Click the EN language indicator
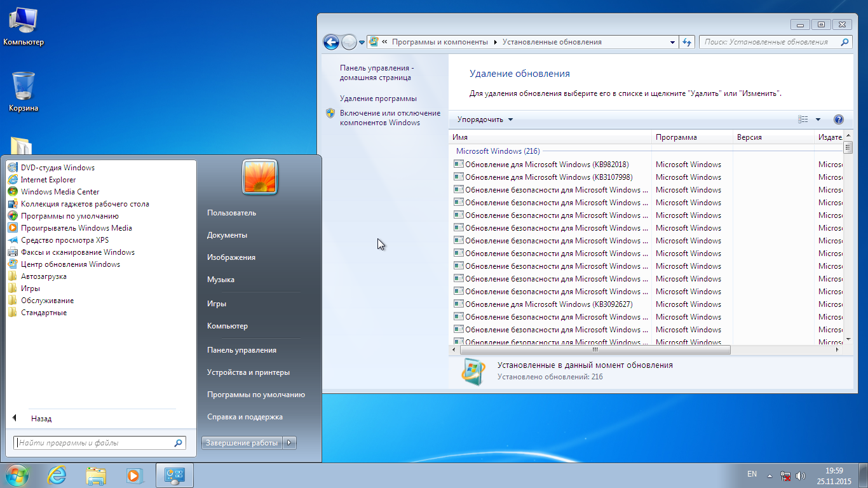Screen dimensions: 868x488 [752, 474]
